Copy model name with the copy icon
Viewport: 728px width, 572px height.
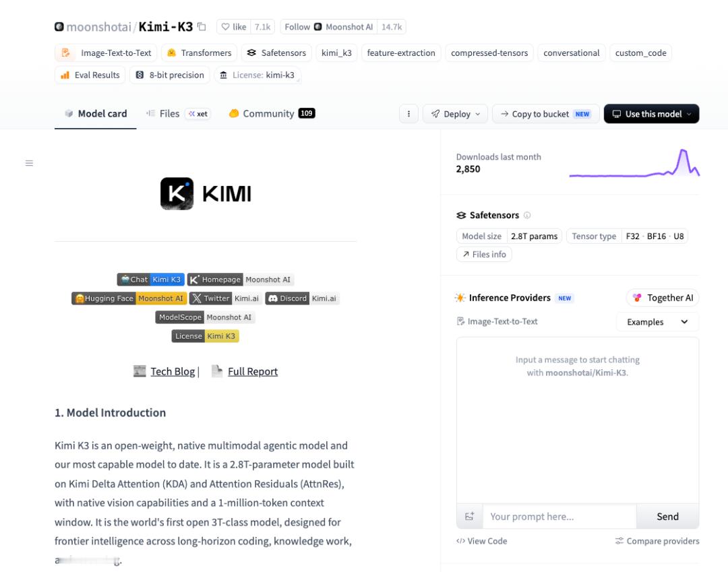(x=202, y=26)
